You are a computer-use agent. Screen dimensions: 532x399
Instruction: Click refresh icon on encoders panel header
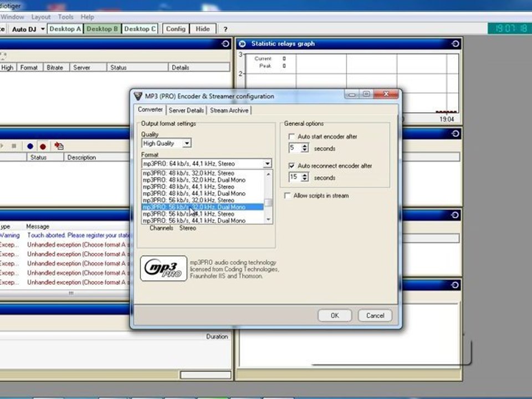point(226,44)
